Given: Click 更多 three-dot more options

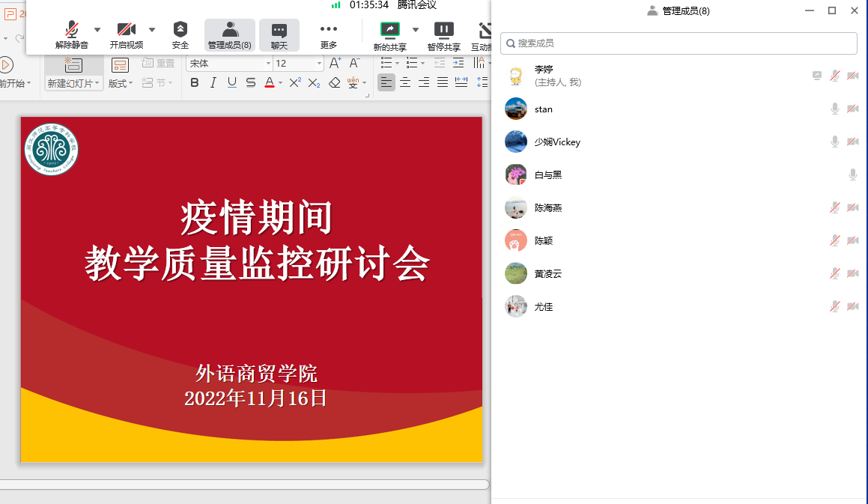Looking at the screenshot, I should [329, 30].
